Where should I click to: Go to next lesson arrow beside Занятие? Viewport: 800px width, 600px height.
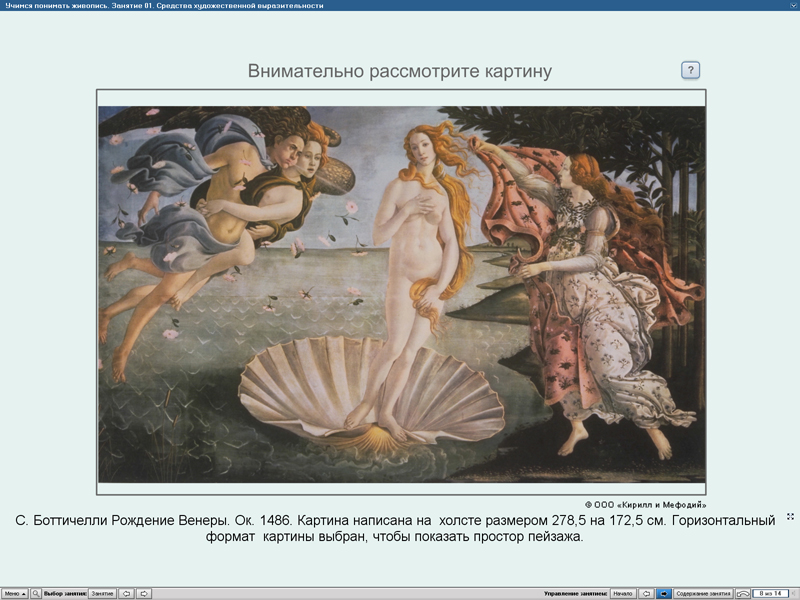(x=144, y=593)
